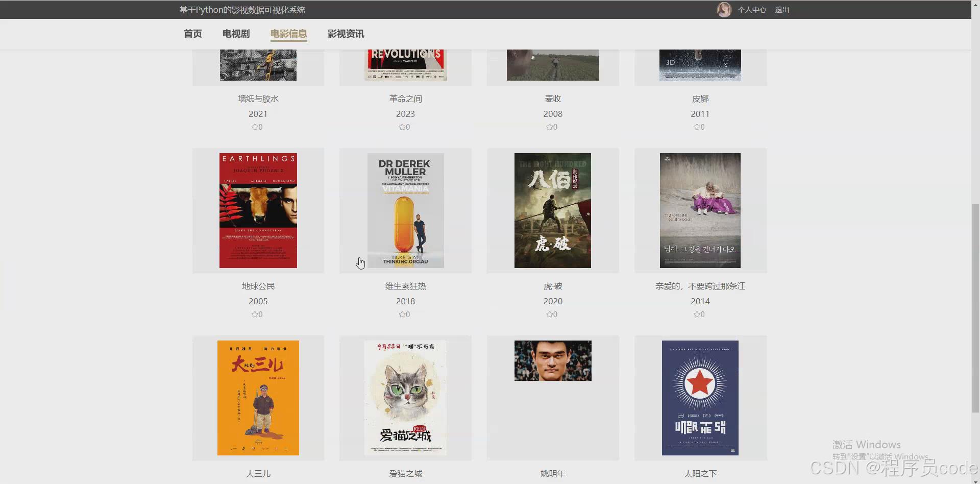Image resolution: width=980 pixels, height=484 pixels.
Task: Click the star icon under 亲爱的，不要跨过那条江
Action: (697, 314)
